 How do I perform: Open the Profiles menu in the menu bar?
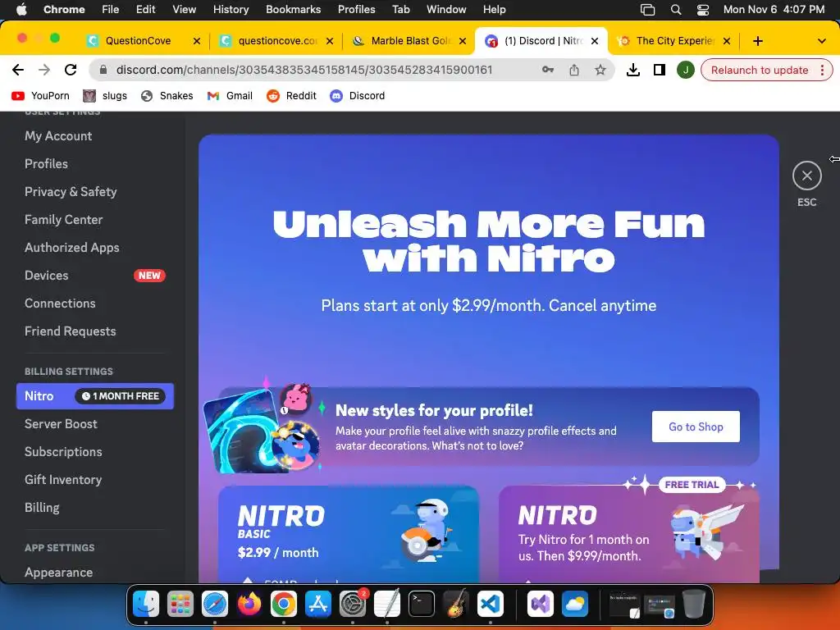356,9
